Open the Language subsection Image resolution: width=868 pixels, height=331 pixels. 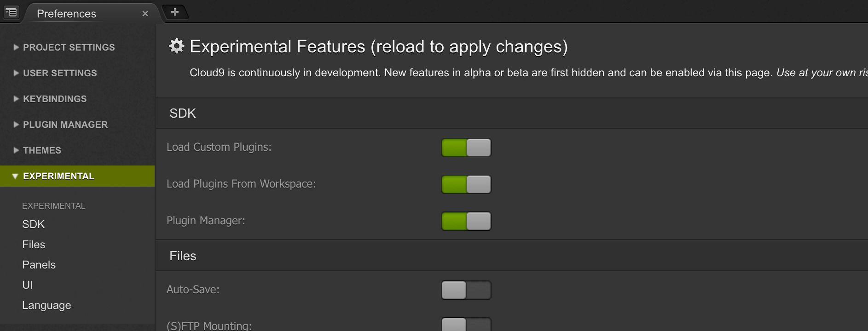point(46,305)
